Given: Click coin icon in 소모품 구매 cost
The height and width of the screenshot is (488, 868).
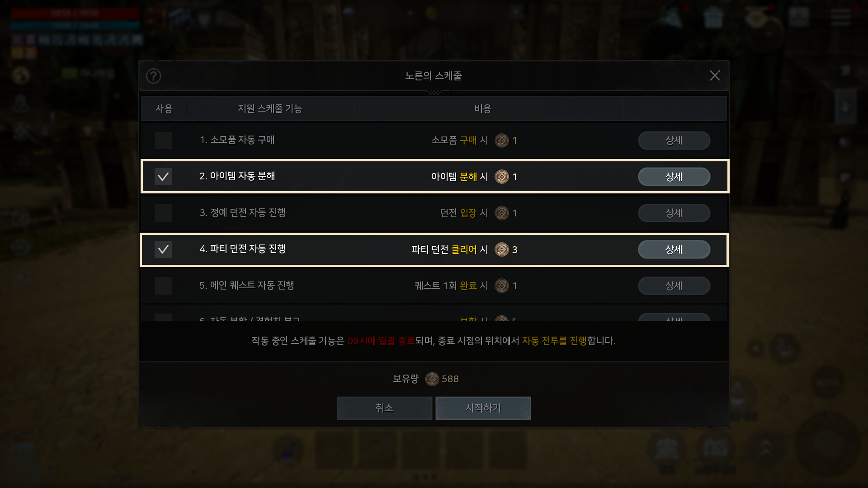Looking at the screenshot, I should tap(502, 141).
